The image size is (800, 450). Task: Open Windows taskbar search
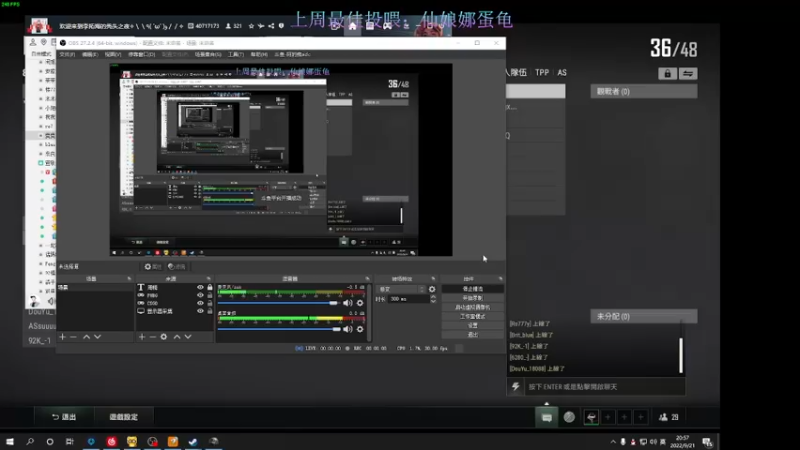tap(30, 442)
